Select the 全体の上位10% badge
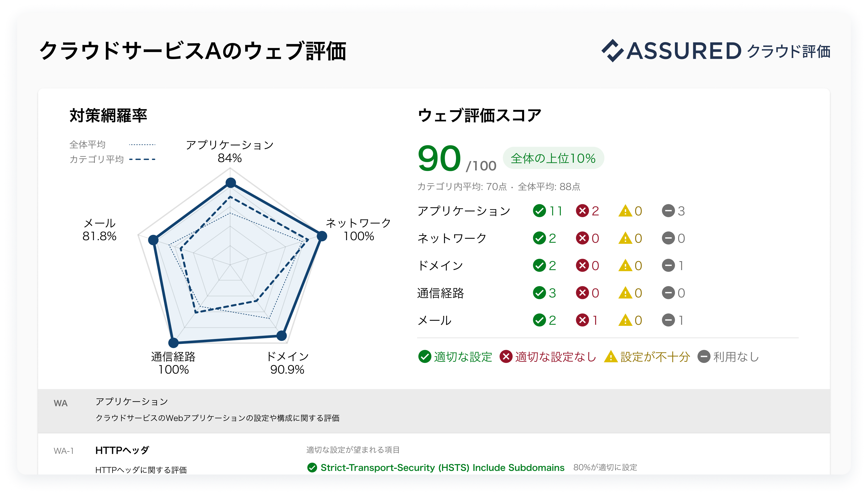 click(x=553, y=158)
